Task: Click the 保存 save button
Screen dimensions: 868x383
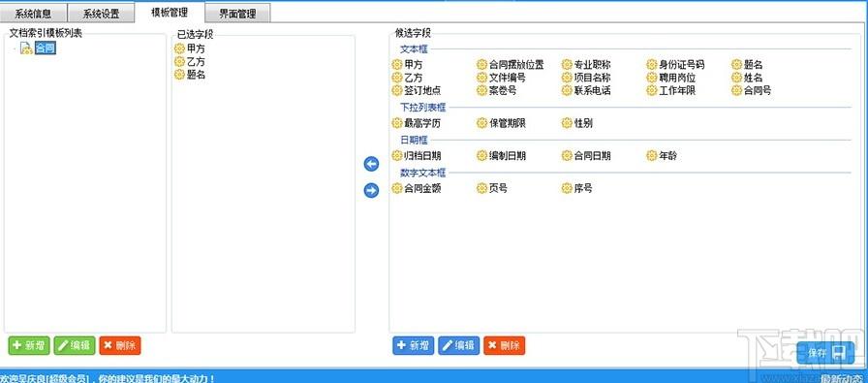Action: 826,353
